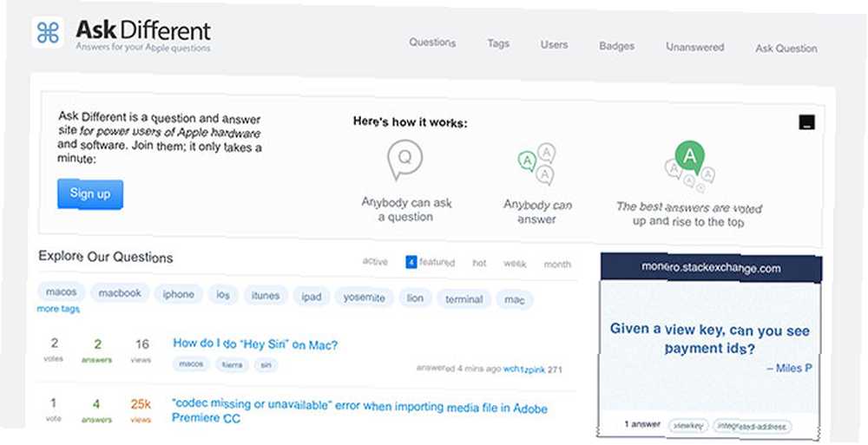Show Unanswered questions

point(694,47)
